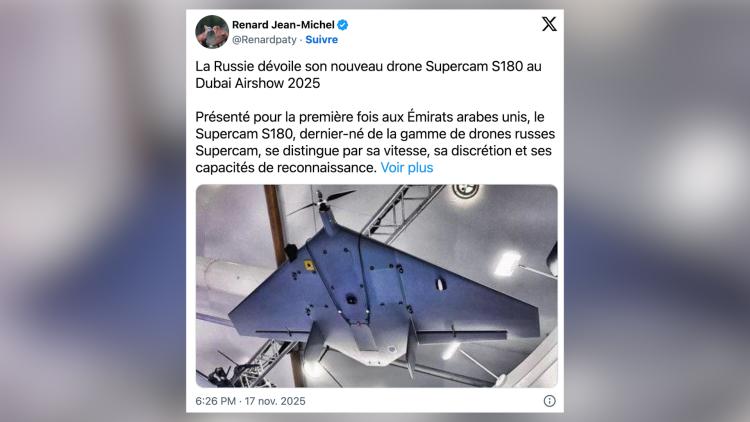Click the blurred background right of the tweet
This screenshot has height=422, width=750.
tap(657, 211)
